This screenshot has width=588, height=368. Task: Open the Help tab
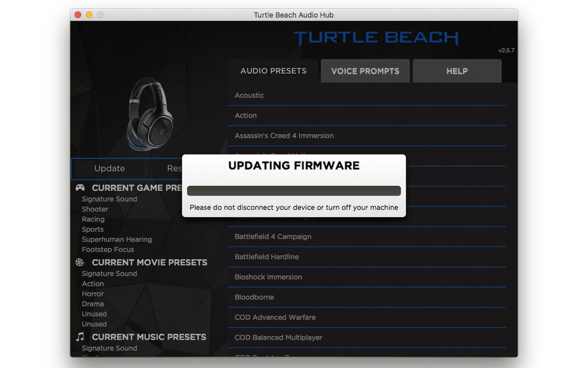click(457, 71)
